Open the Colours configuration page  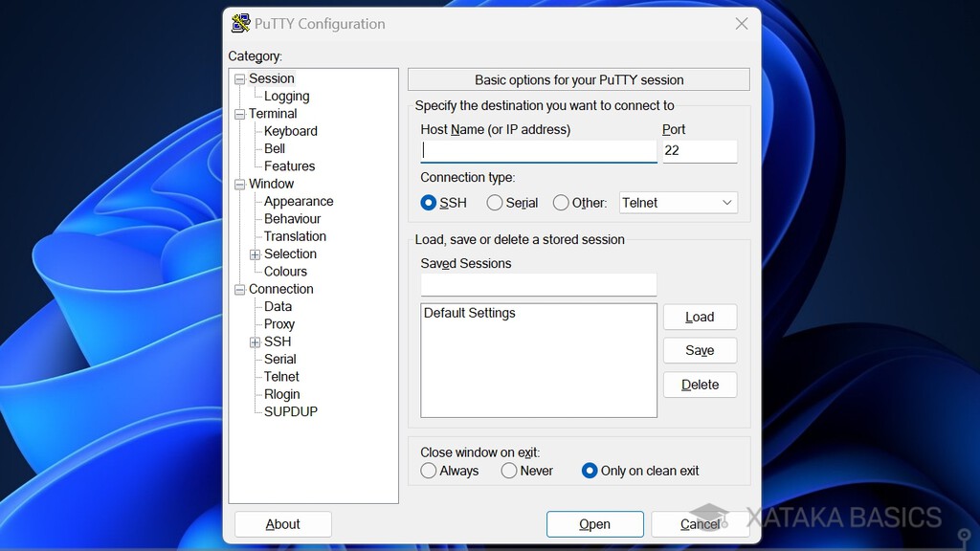(284, 271)
